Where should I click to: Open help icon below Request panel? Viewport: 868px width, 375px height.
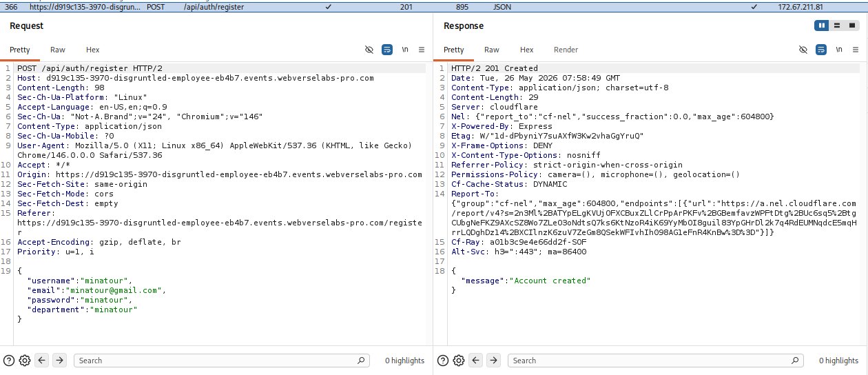click(x=9, y=361)
